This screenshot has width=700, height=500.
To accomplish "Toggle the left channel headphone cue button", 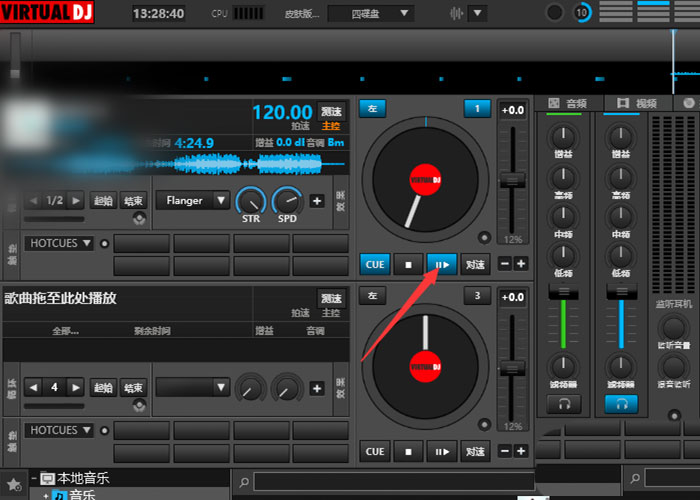I will pyautogui.click(x=564, y=404).
